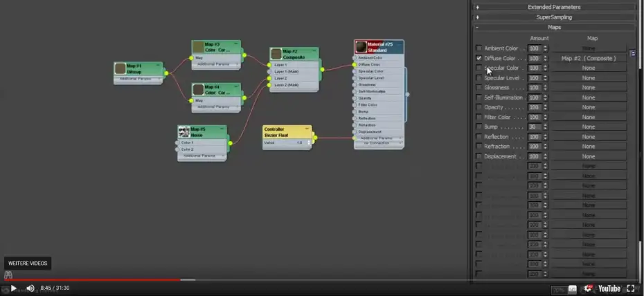Click the Material #25 sphere preview
This screenshot has height=296, width=644.
[361, 47]
